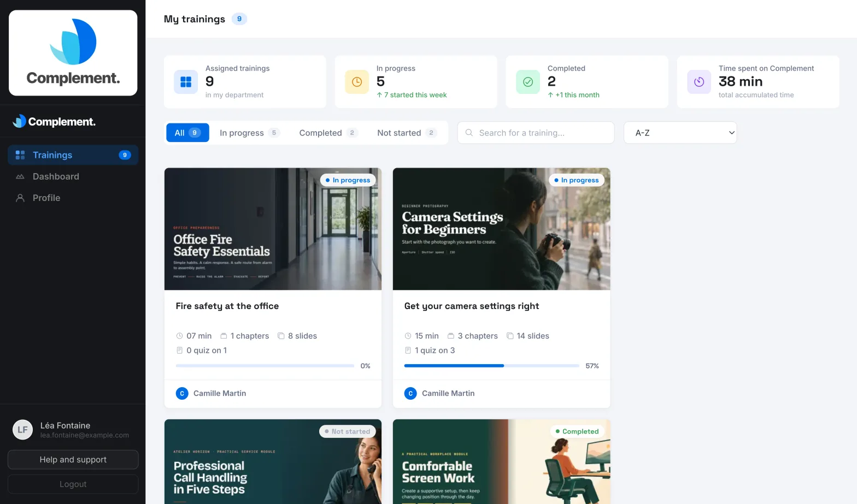
Task: Click clock icon beside 07 min
Action: (179, 336)
